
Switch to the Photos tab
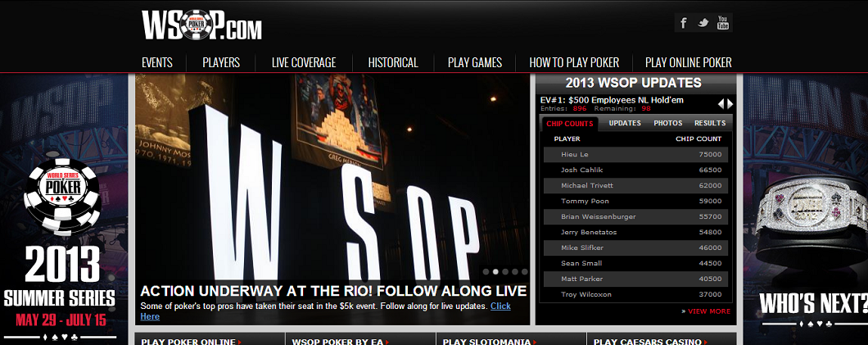click(667, 123)
